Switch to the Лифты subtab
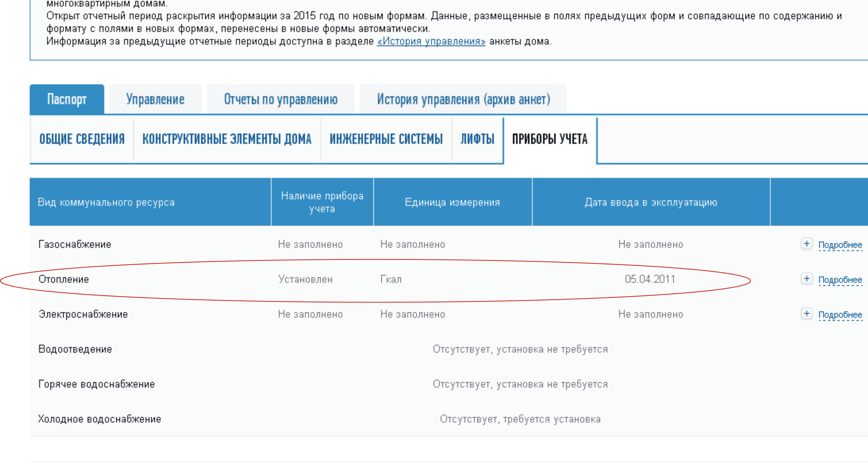The height and width of the screenshot is (470, 868). 477,139
